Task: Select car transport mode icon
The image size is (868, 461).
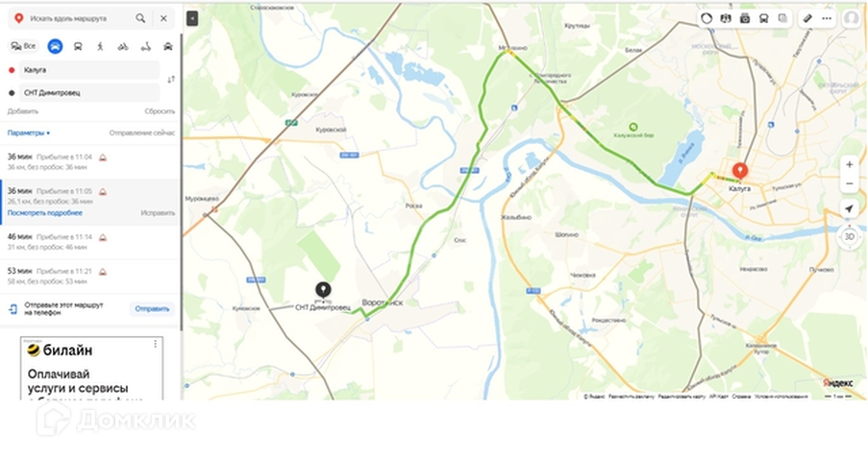Action: click(55, 46)
